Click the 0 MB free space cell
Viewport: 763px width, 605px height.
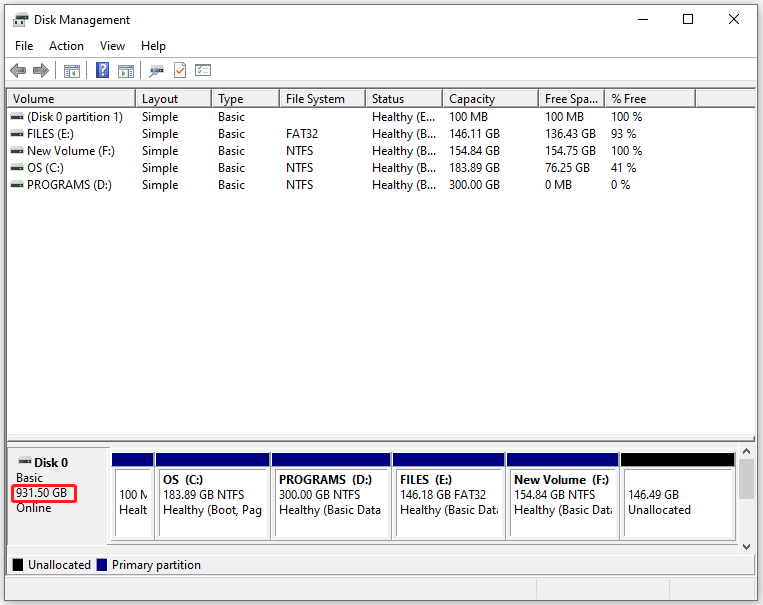click(558, 185)
